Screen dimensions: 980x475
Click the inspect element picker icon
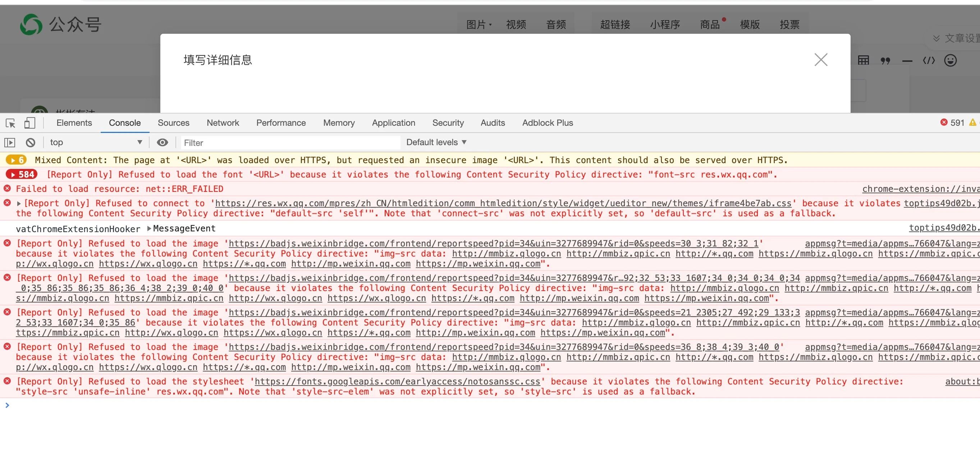[x=11, y=123]
